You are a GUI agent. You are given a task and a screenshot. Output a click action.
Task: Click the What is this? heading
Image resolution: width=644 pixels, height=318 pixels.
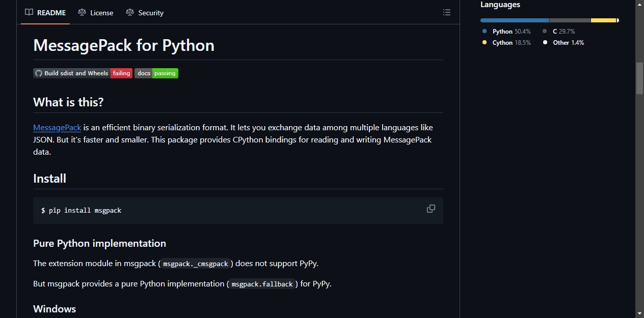tap(68, 102)
